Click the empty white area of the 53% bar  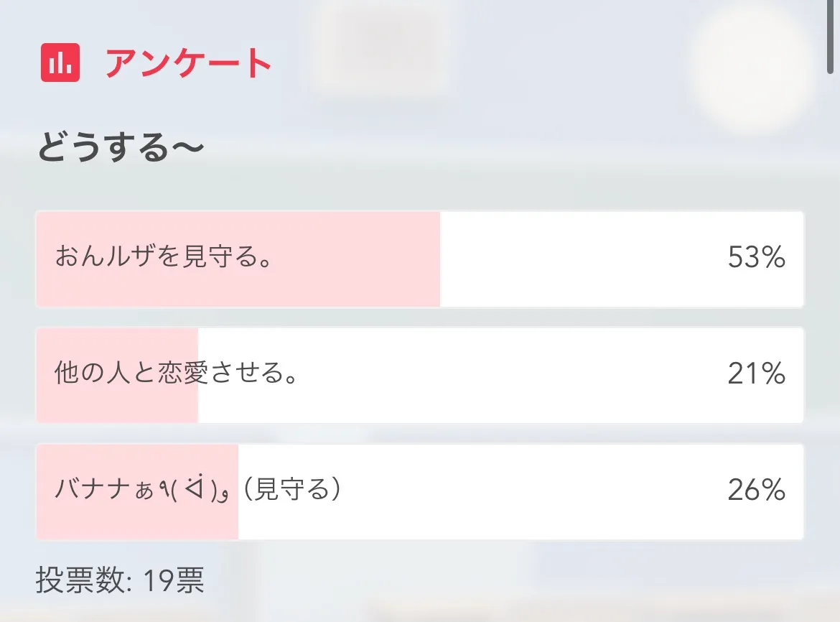pyautogui.click(x=574, y=259)
